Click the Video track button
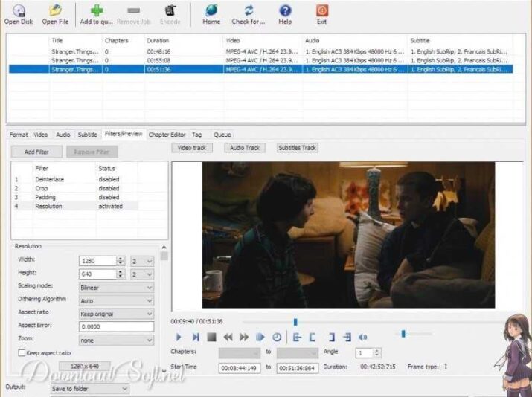 192,148
